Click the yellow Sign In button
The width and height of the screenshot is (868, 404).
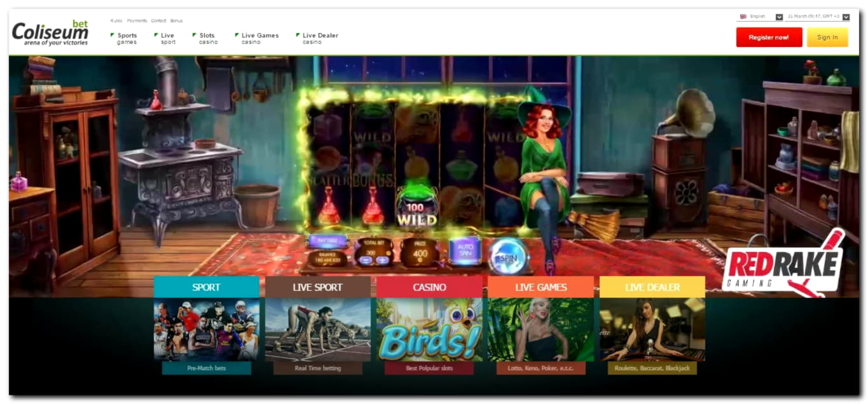pos(827,38)
